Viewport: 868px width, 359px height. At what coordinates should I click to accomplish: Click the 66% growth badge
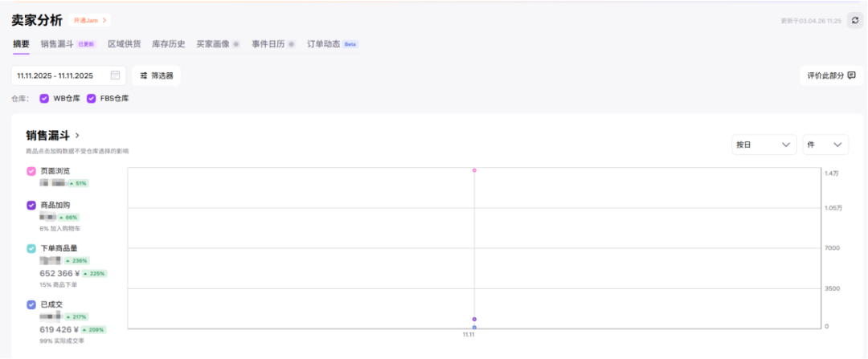coord(68,217)
